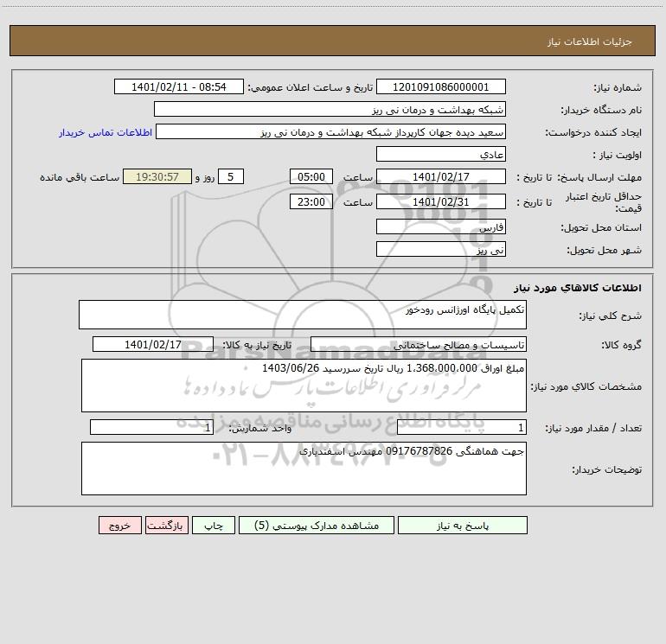Click goods group field تاسیسات و مصالح ساختمانی
This screenshot has height=644, width=666.
coord(419,344)
